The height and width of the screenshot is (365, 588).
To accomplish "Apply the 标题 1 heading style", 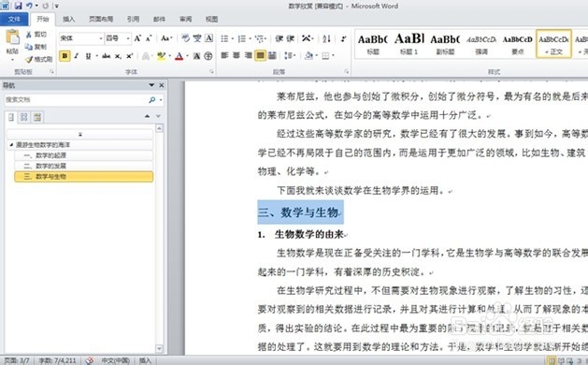I will coord(409,44).
